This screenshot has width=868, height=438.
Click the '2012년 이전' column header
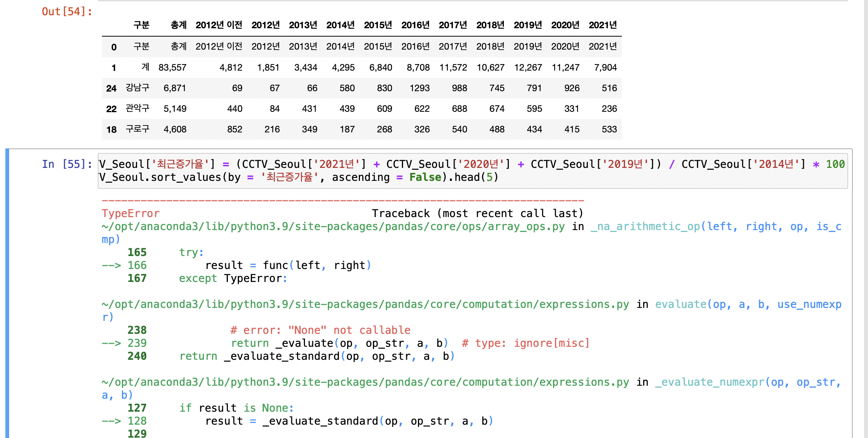click(219, 25)
